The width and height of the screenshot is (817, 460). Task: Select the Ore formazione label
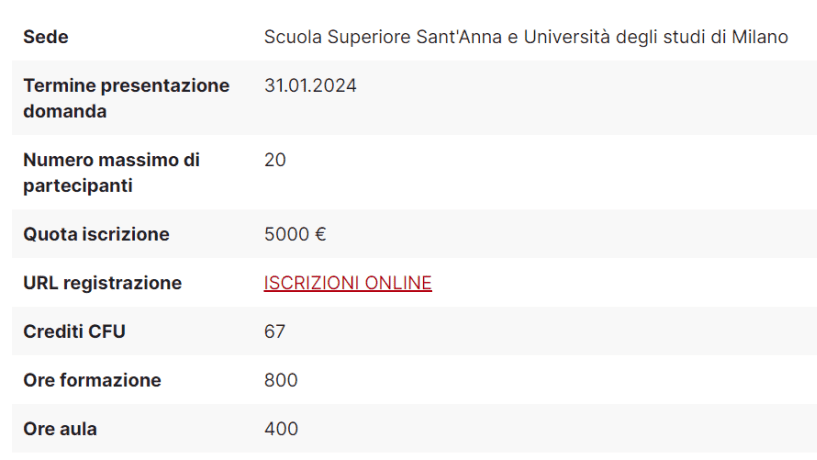92,381
